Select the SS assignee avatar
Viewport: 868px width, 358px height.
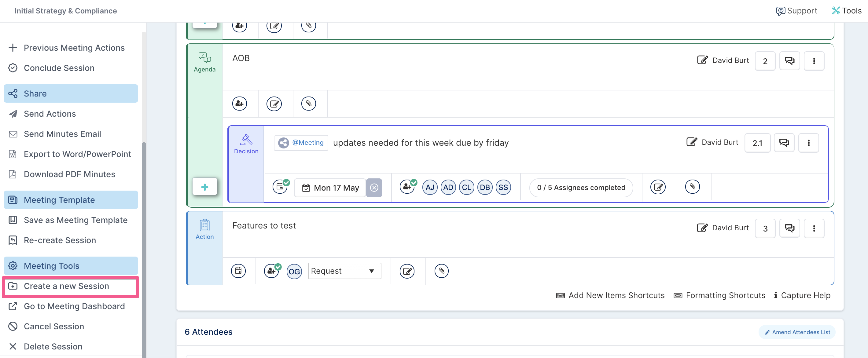coord(503,187)
